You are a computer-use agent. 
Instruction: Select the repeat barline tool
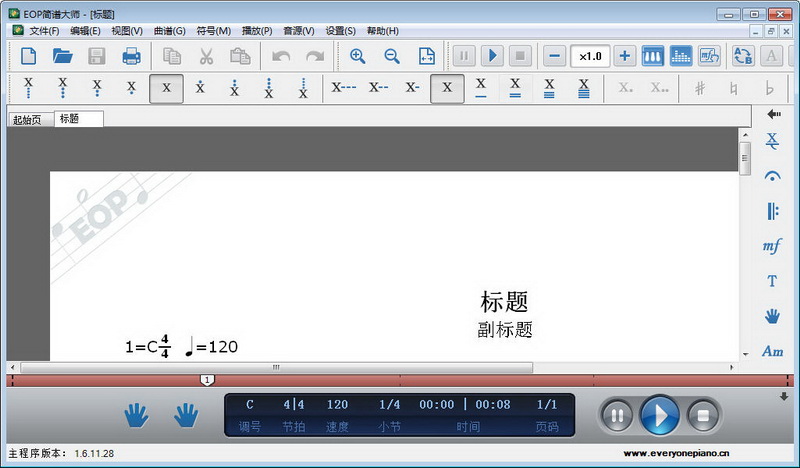[772, 211]
